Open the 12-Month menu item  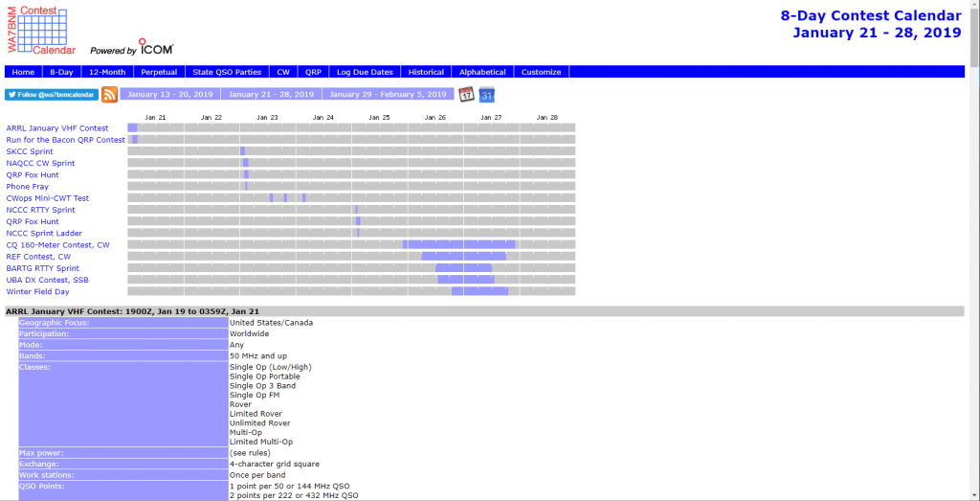pyautogui.click(x=107, y=72)
